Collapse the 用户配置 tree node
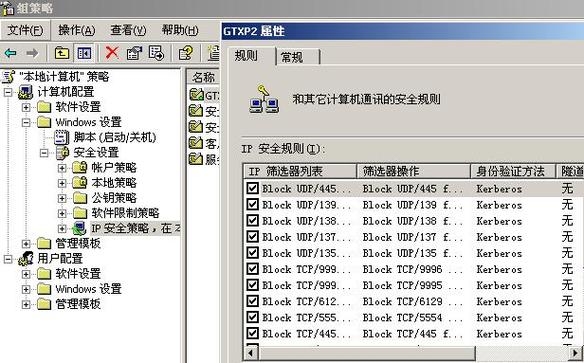The height and width of the screenshot is (363, 584). coord(8,259)
